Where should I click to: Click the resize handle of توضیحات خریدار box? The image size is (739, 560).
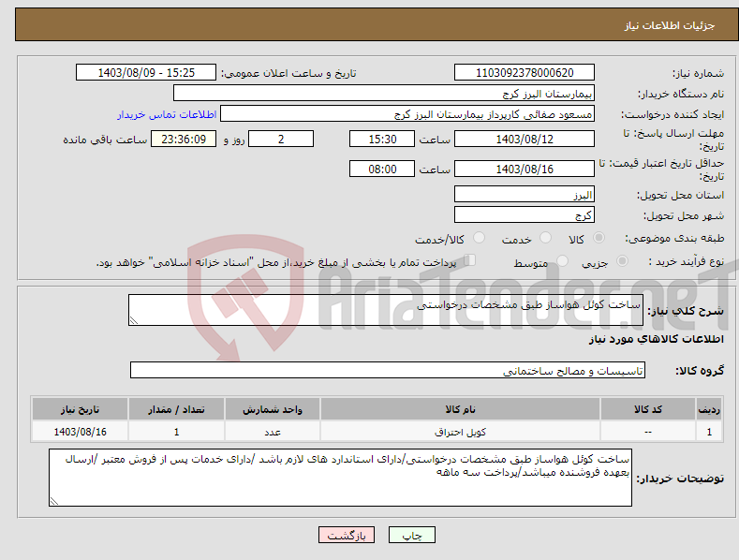[54, 502]
